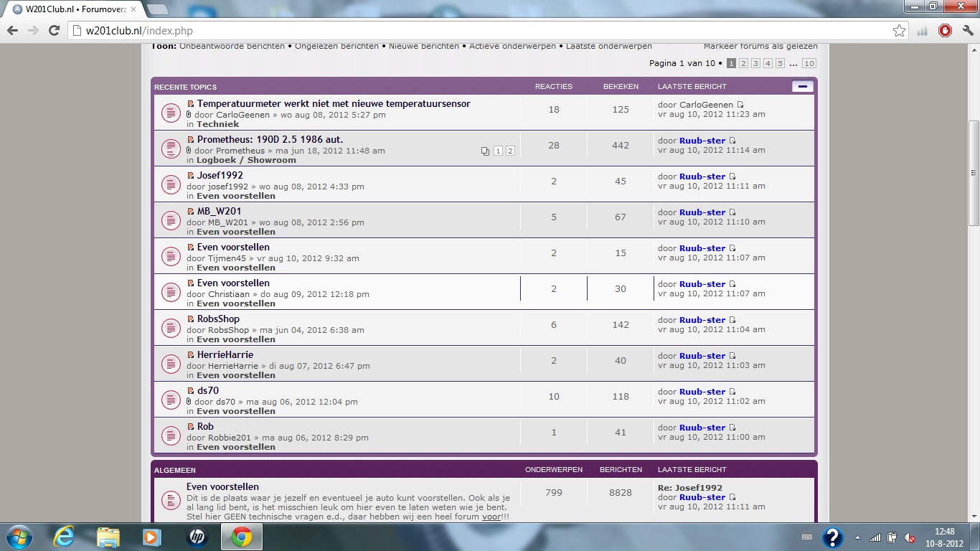Show Onbeantwoorde berichten

point(232,46)
